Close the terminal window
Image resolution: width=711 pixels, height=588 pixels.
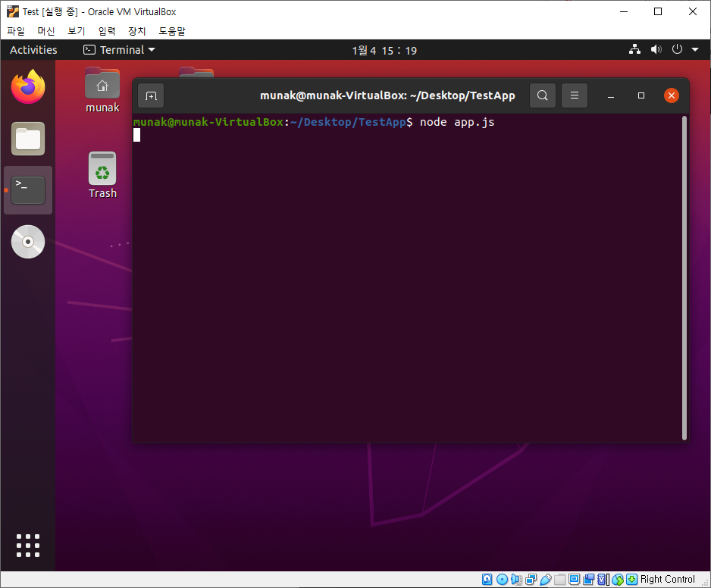tap(672, 95)
